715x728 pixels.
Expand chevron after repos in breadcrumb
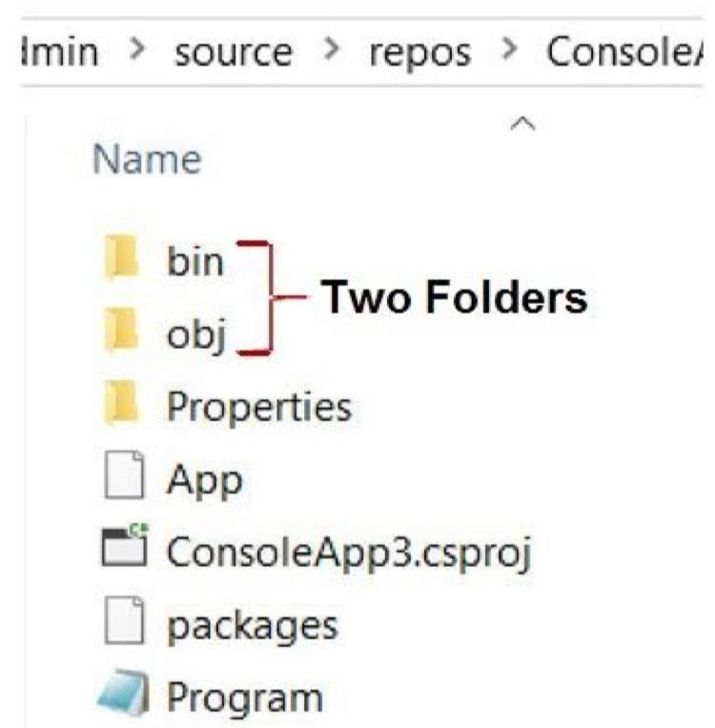510,49
